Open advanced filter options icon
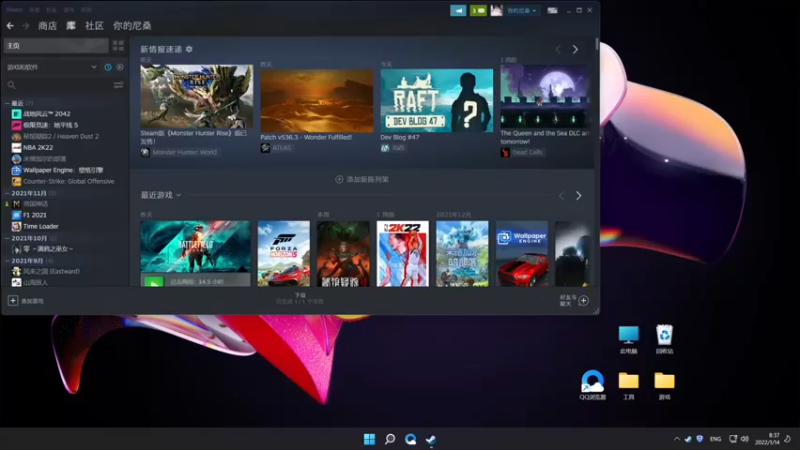800x450 pixels. 118,85
